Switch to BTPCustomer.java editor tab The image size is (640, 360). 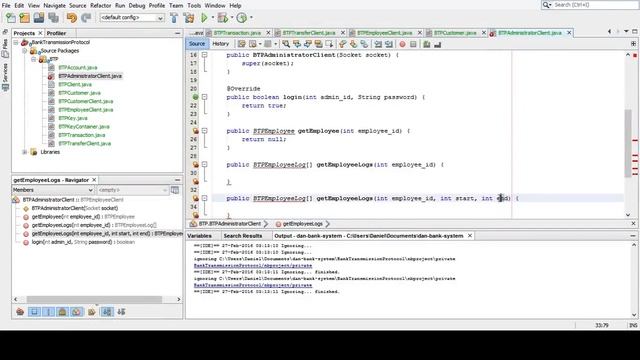[455, 33]
